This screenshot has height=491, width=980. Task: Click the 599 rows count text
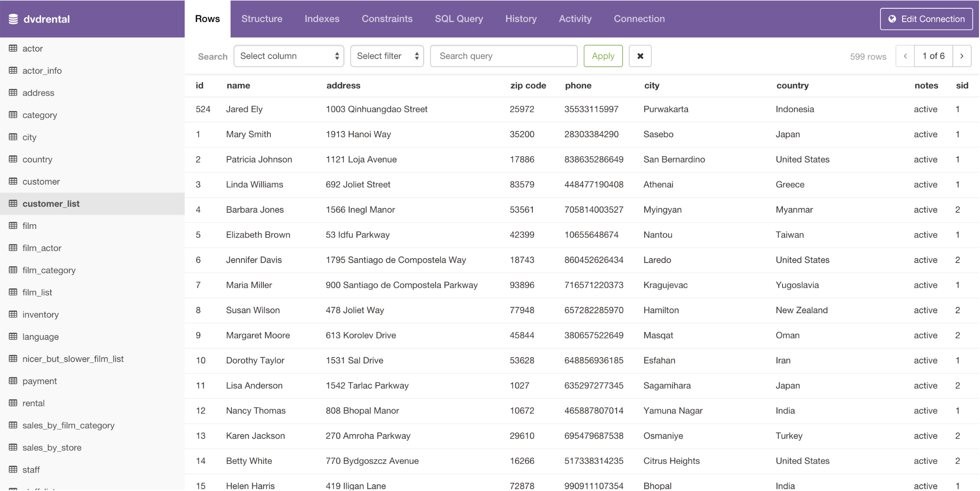[x=868, y=56]
